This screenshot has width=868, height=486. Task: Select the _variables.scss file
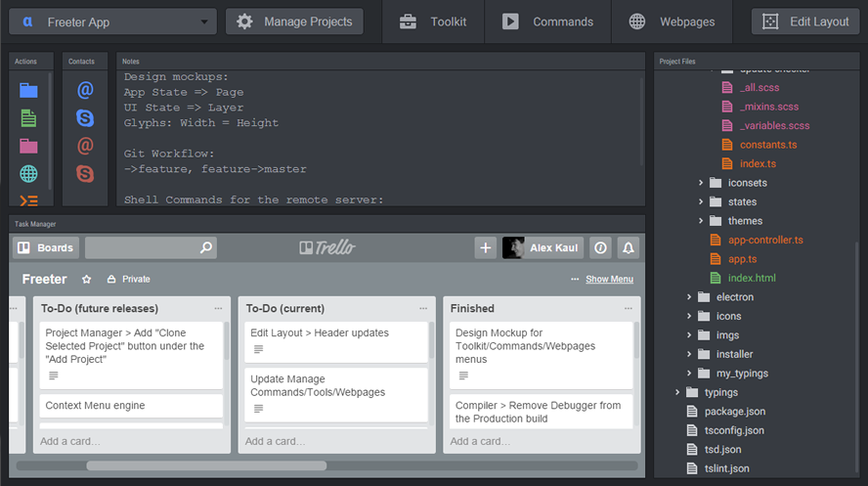tap(765, 125)
